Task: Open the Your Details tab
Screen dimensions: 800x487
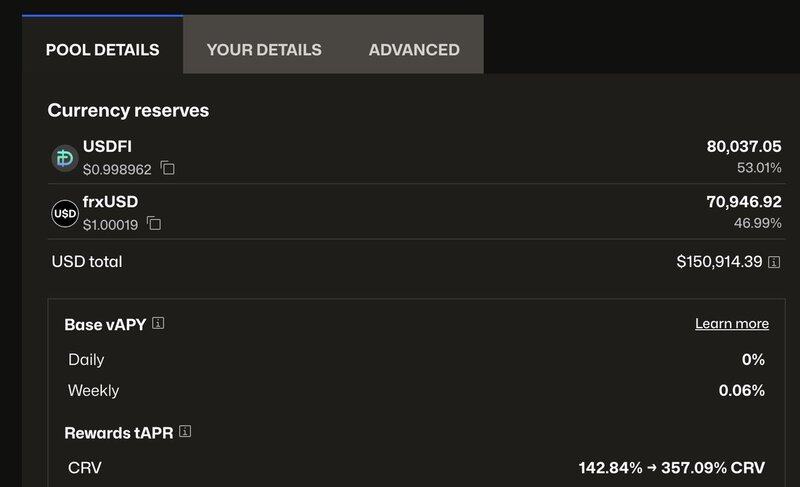Action: [264, 49]
